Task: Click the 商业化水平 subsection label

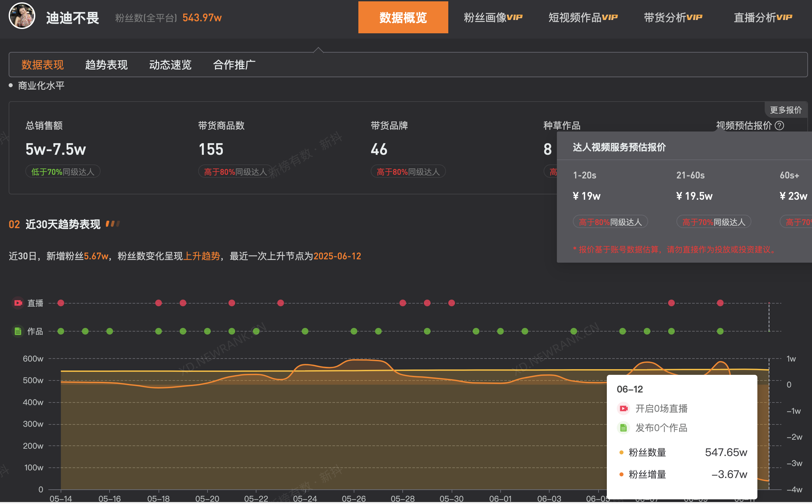Action: click(41, 86)
